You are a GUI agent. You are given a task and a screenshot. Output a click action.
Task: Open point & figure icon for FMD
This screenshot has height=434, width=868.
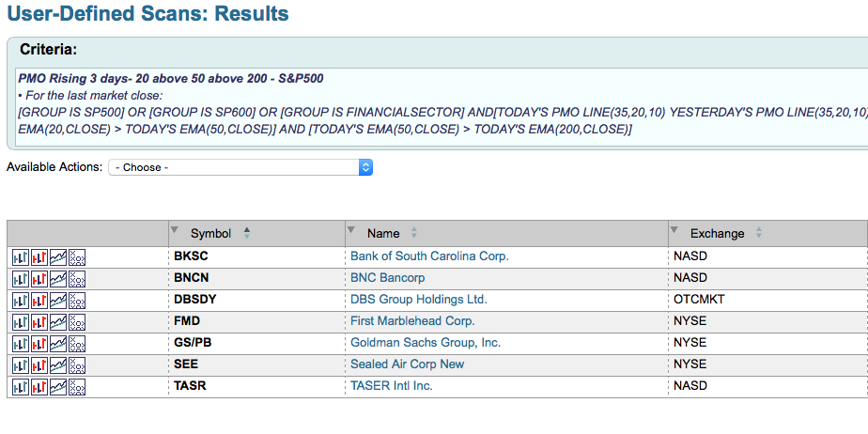pos(77,321)
